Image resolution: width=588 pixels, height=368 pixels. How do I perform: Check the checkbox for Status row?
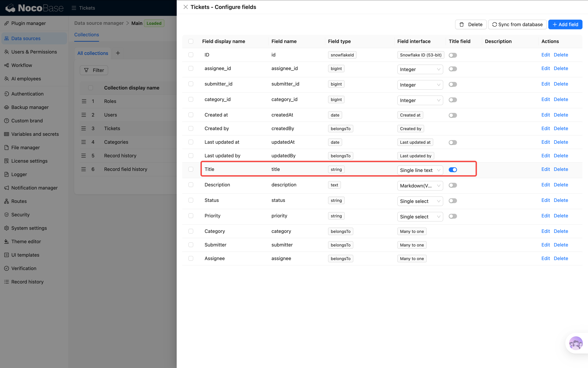(191, 200)
